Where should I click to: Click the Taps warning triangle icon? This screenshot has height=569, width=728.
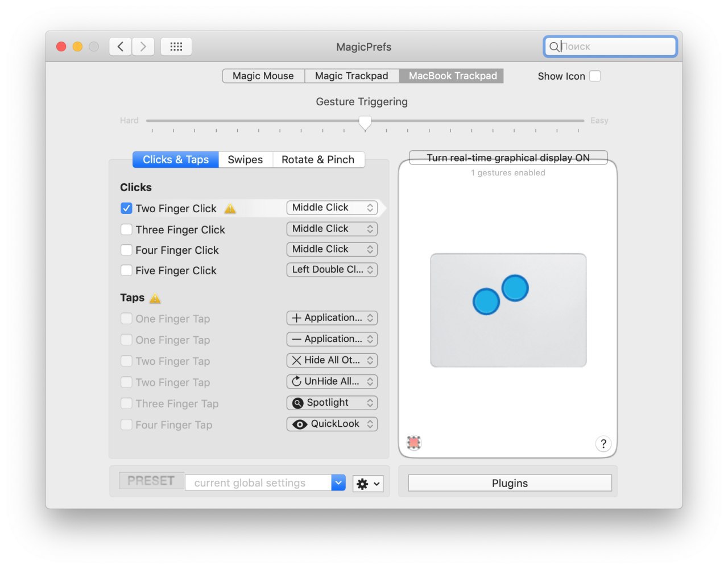coord(155,298)
